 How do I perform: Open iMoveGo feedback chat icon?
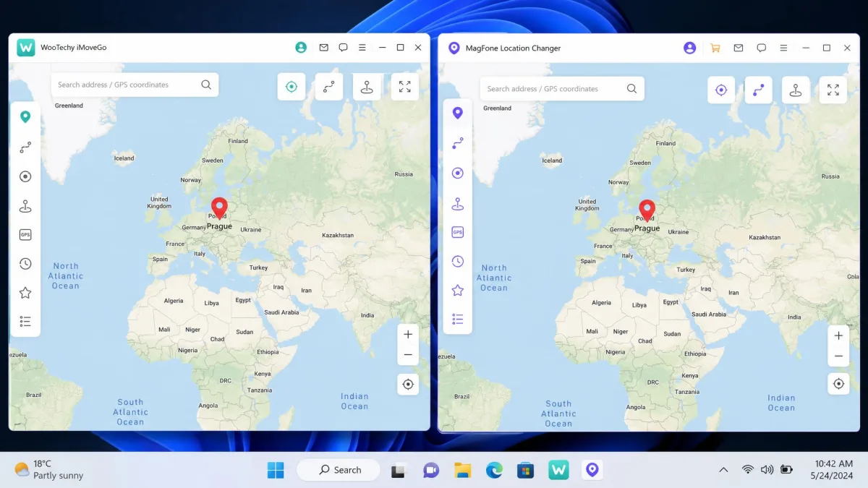click(343, 48)
